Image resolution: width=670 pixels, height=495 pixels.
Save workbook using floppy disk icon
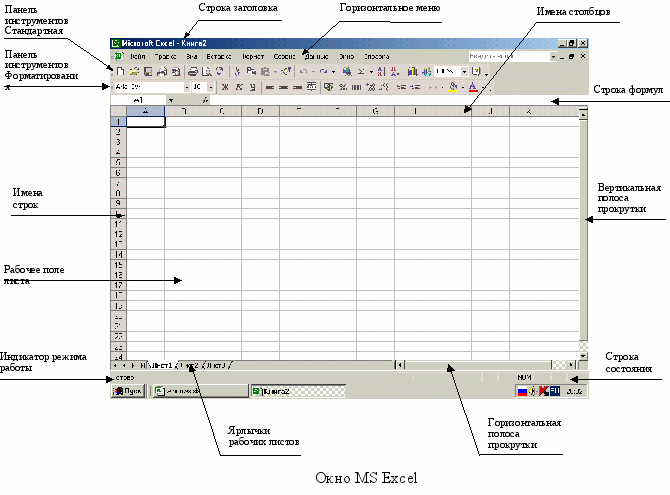click(x=148, y=71)
